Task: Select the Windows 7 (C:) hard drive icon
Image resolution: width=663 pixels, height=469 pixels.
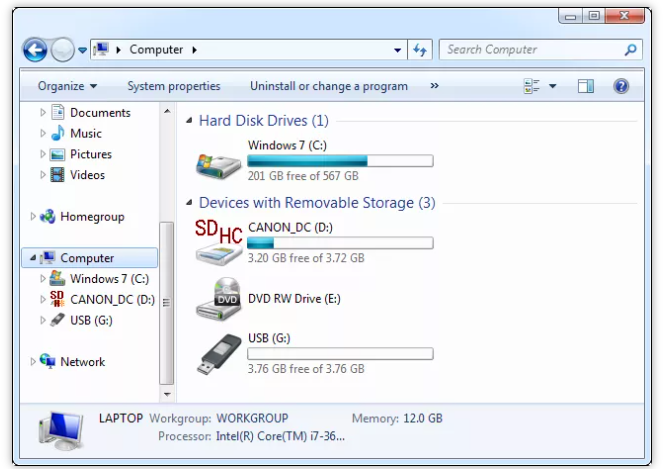Action: [219, 165]
